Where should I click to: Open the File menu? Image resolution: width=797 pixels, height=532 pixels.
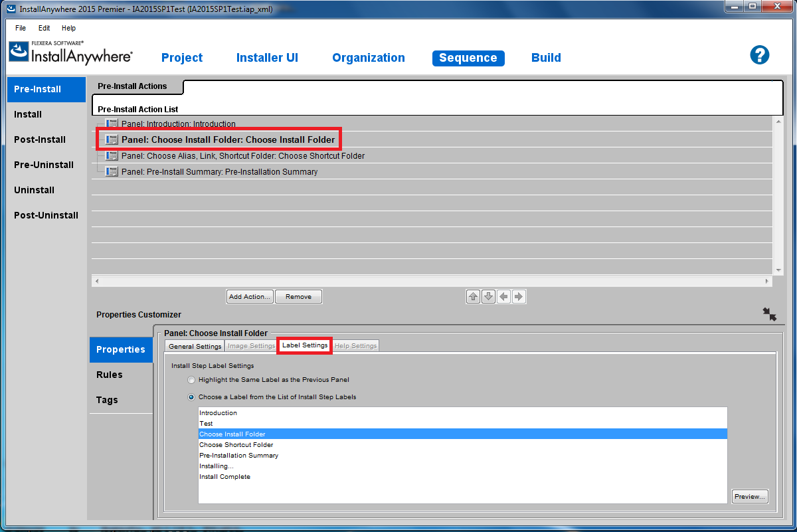21,28
